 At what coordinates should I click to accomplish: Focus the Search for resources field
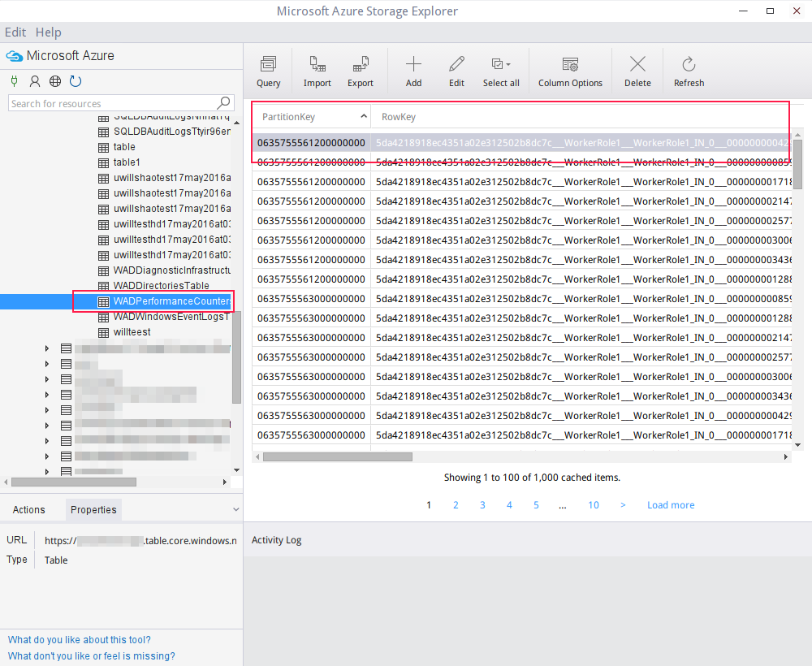pos(121,103)
